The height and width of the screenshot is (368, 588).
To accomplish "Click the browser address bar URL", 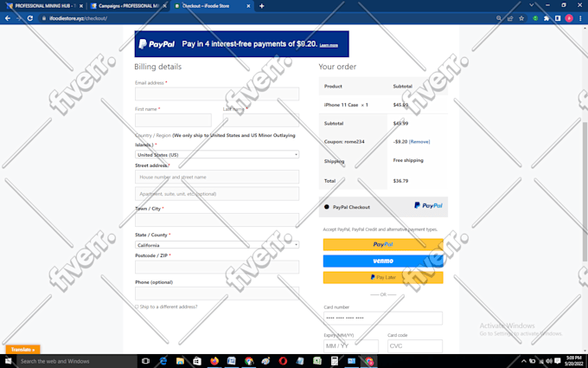I will (x=78, y=18).
